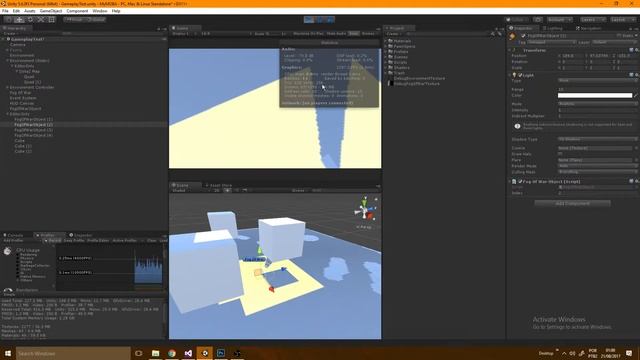Open the Layers dropdown in toolbar
The width and height of the screenshot is (640, 360).
click(x=592, y=20)
